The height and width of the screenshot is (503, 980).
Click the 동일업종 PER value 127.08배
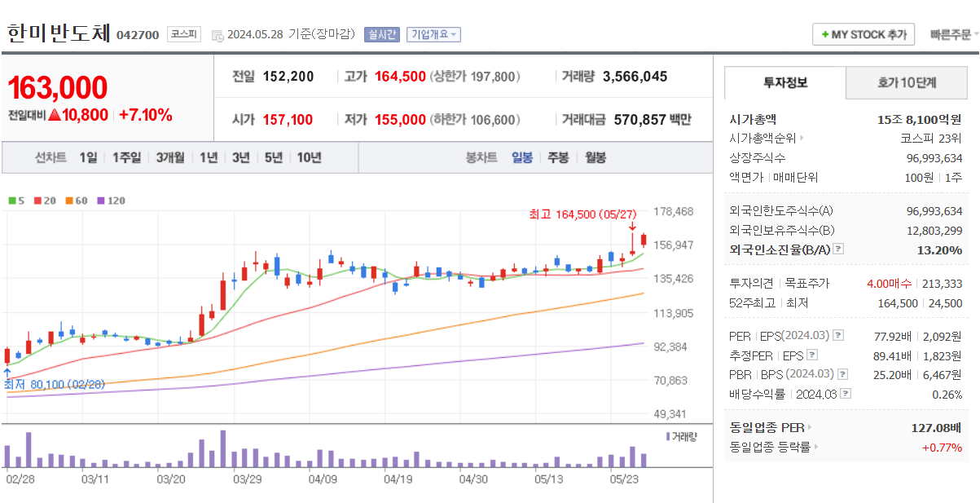936,427
